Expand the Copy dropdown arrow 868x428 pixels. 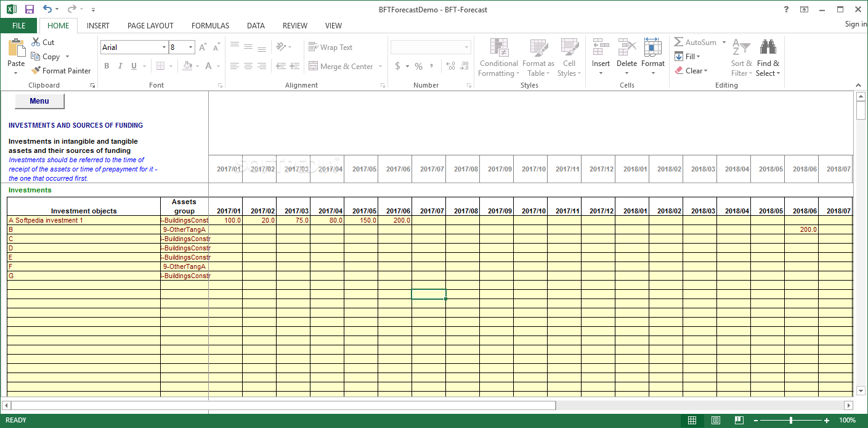(67, 57)
